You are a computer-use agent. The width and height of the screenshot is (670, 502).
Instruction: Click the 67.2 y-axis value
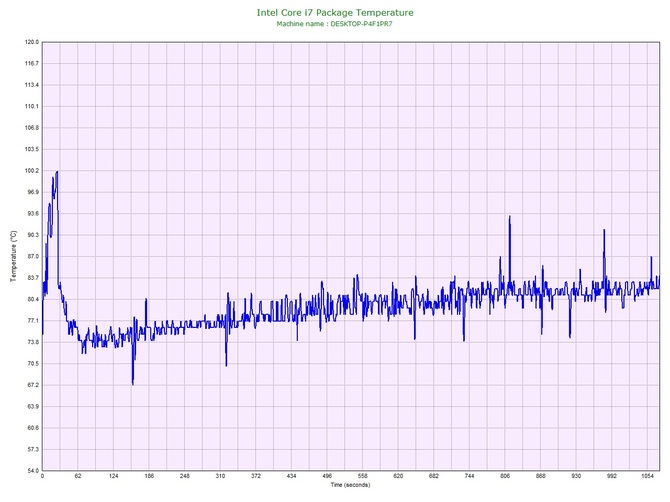[x=32, y=385]
